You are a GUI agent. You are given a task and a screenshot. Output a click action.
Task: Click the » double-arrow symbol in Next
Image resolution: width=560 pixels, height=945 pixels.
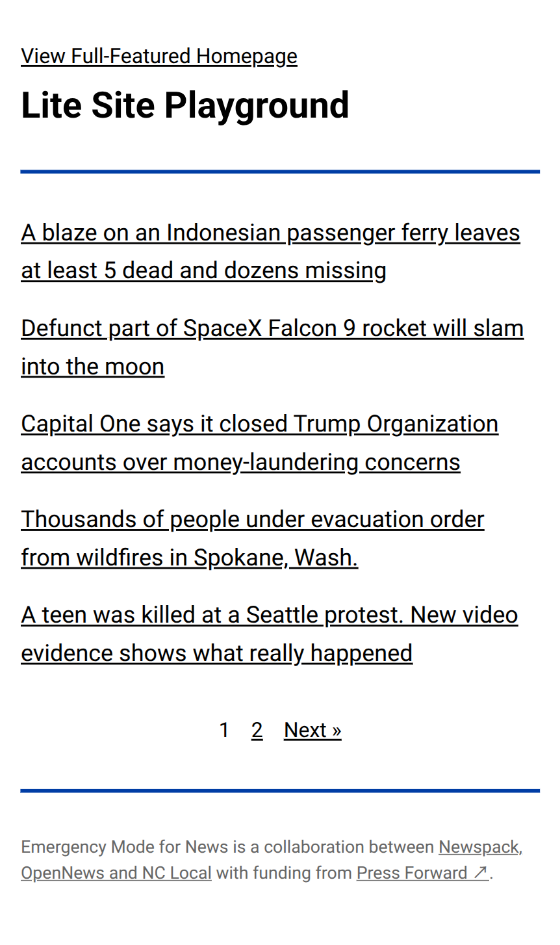point(337,731)
